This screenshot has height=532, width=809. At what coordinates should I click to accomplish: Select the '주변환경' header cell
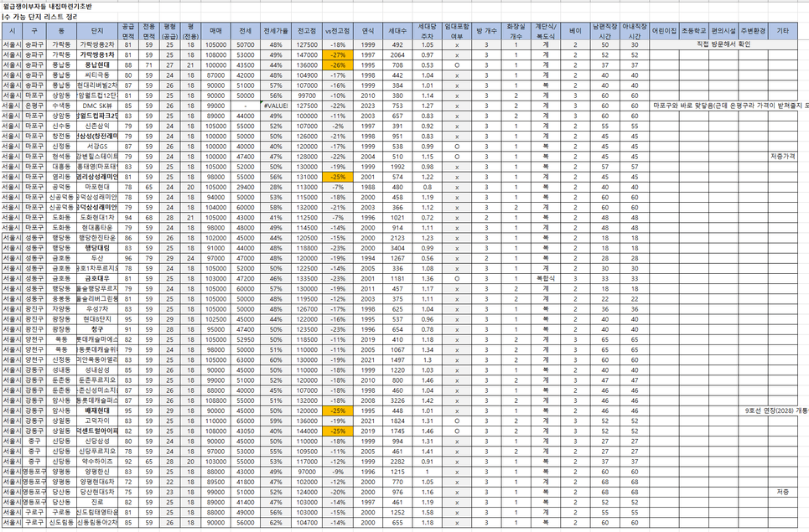click(753, 31)
